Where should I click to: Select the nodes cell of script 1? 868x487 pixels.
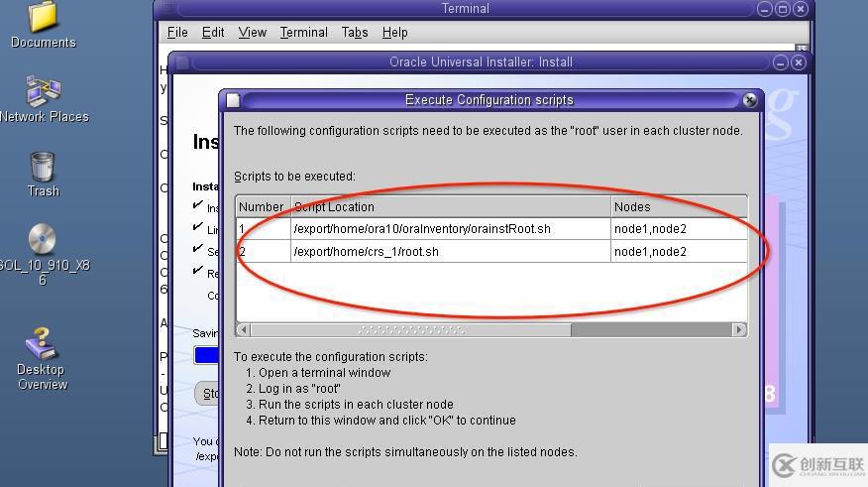pyautogui.click(x=679, y=229)
